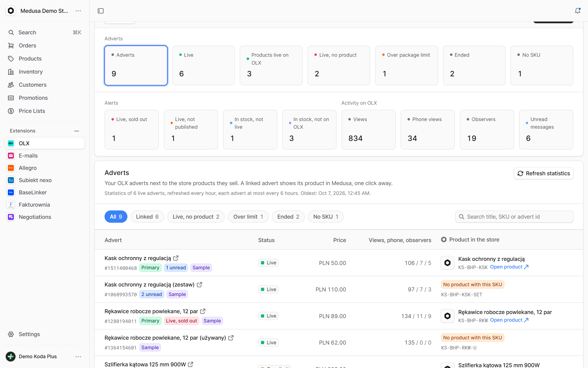Open product link for KS-BHP-RKW

point(509,320)
